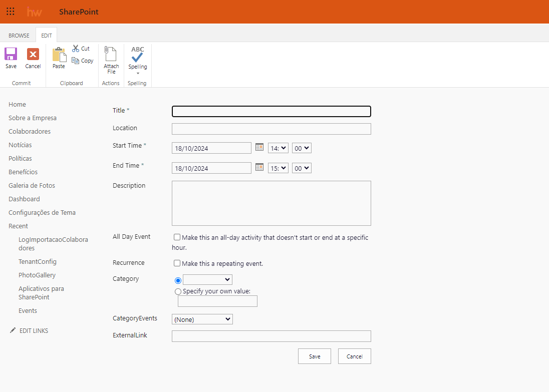Open the End Time calendar date picker
This screenshot has height=392, width=549.
(x=259, y=167)
